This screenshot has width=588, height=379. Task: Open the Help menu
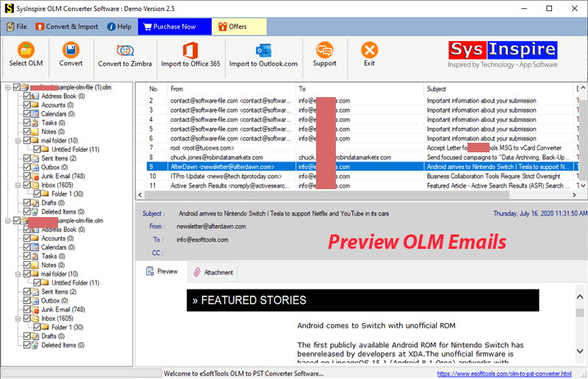point(119,26)
